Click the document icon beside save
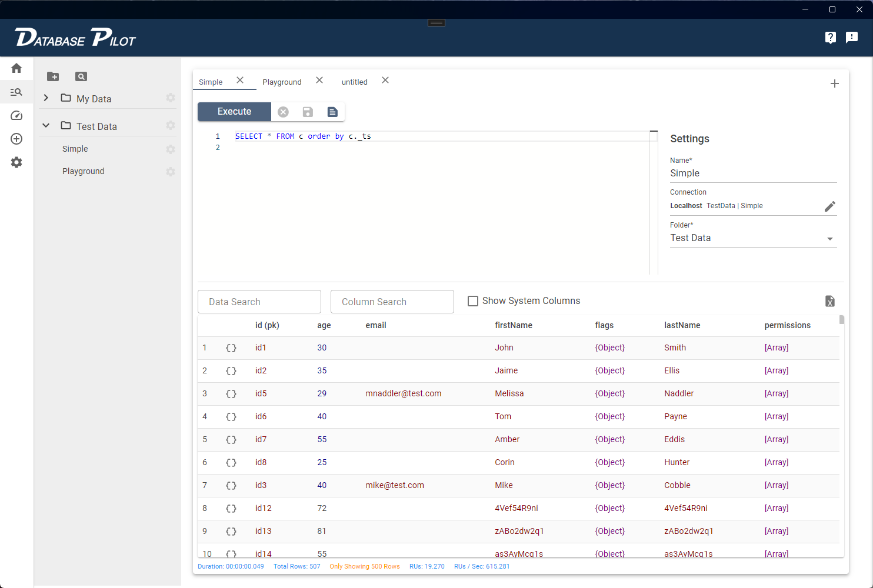This screenshot has height=588, width=873. coord(332,112)
